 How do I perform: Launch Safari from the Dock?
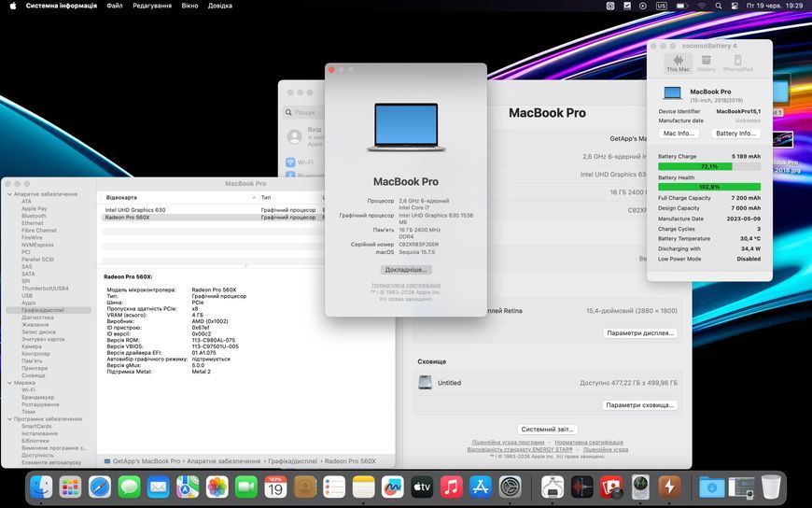[100, 487]
